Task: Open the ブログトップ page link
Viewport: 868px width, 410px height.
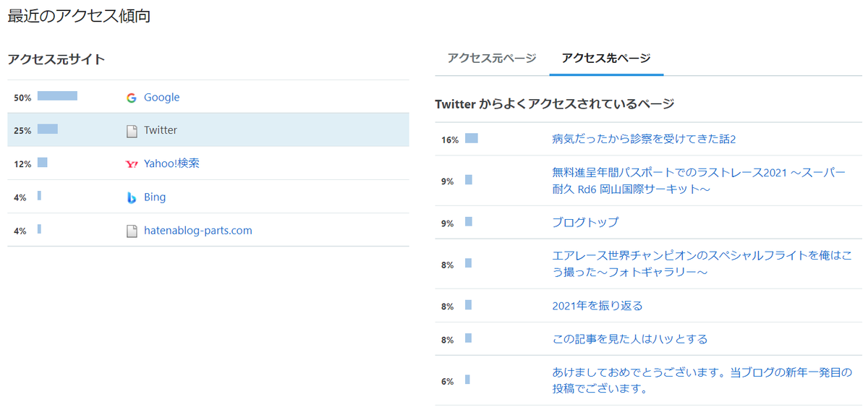Action: pos(585,223)
